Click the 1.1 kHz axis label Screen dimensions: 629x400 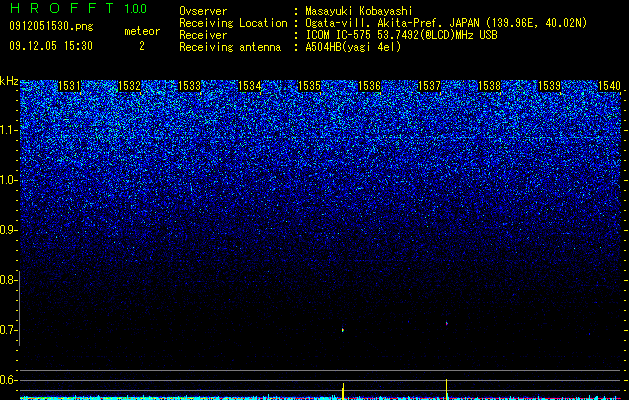[x=7, y=130]
